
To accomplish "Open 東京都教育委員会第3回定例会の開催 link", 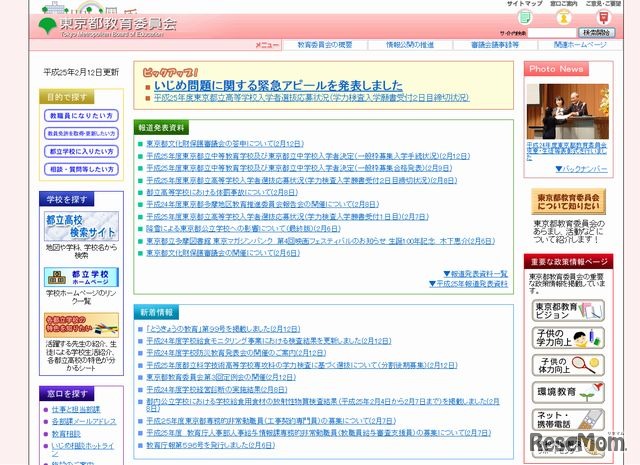I will [221, 377].
